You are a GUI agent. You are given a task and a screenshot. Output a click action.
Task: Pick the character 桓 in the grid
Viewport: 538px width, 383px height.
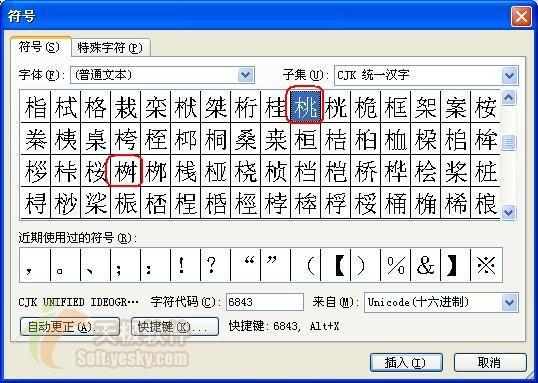(306, 139)
